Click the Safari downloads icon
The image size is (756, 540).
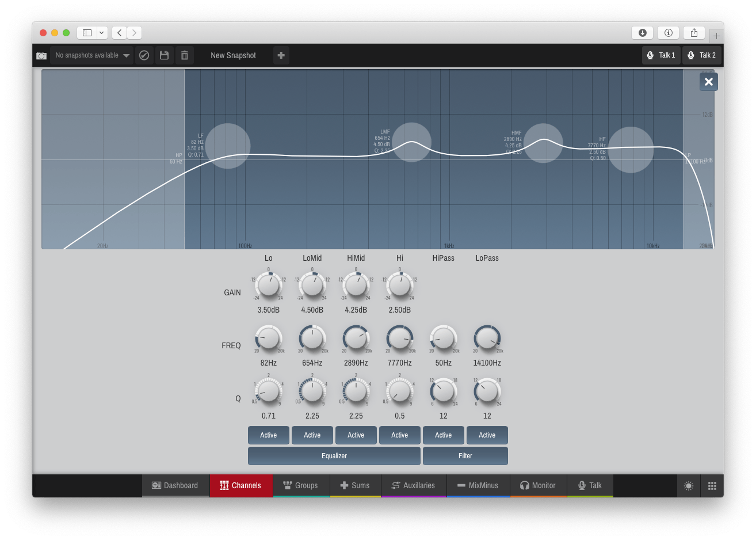(x=643, y=33)
